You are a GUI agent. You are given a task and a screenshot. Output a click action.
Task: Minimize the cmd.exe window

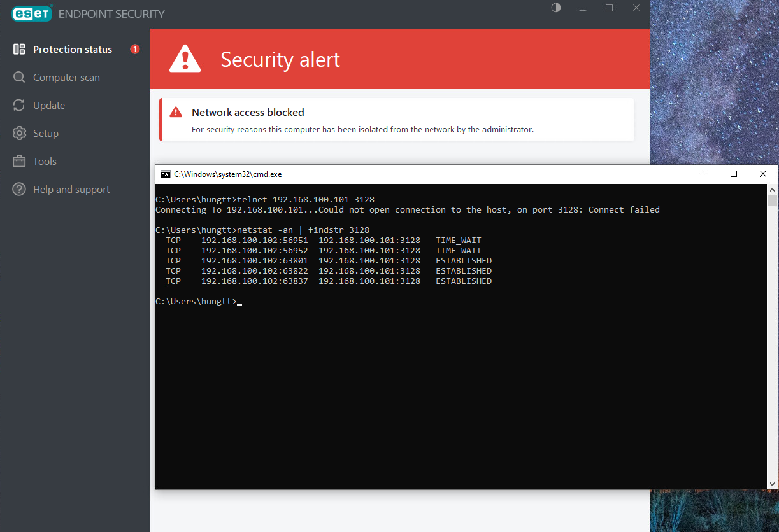tap(704, 174)
